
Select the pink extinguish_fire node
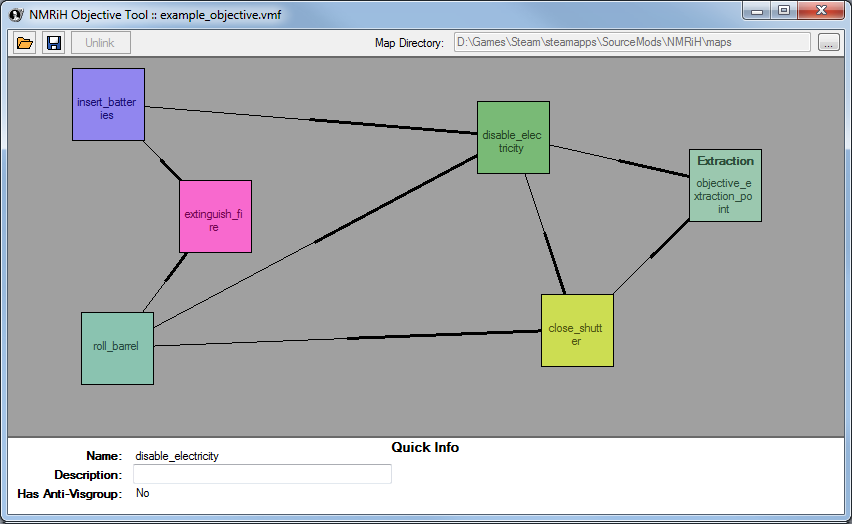coord(215,216)
